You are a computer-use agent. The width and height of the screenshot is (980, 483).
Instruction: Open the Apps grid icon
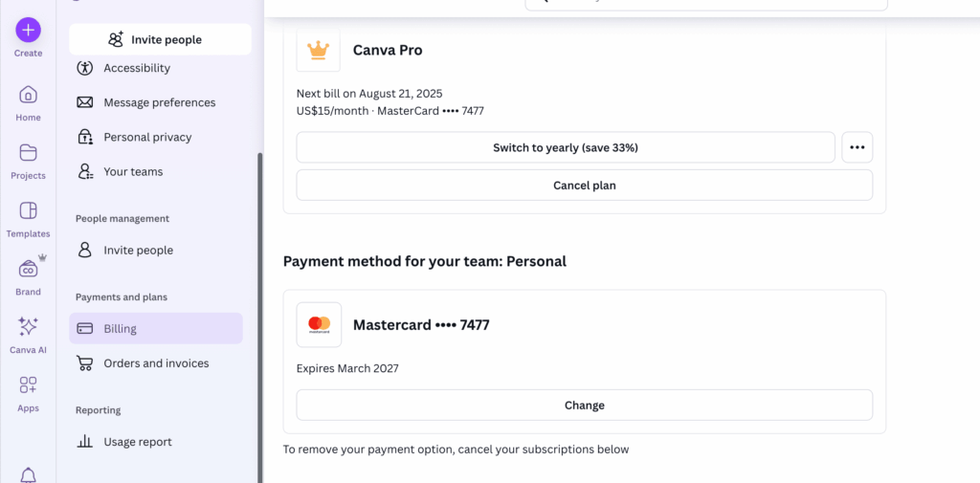tap(28, 385)
